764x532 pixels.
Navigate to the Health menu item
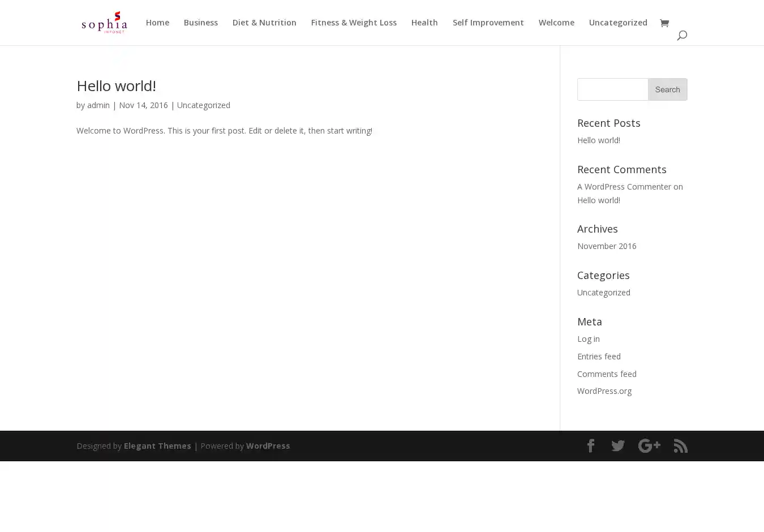(x=424, y=23)
